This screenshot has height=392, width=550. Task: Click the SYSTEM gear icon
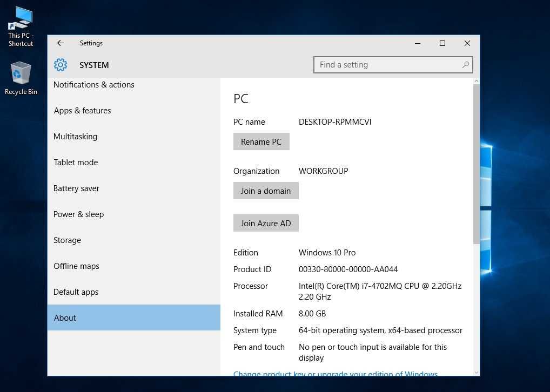(61, 65)
